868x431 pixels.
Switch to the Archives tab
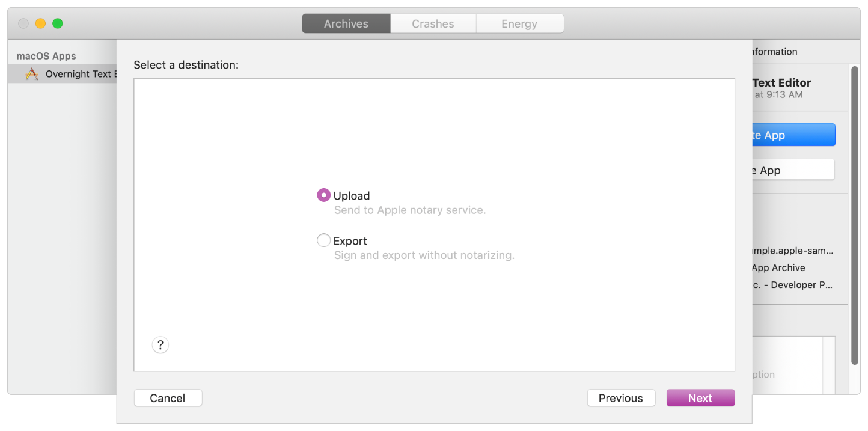point(346,23)
